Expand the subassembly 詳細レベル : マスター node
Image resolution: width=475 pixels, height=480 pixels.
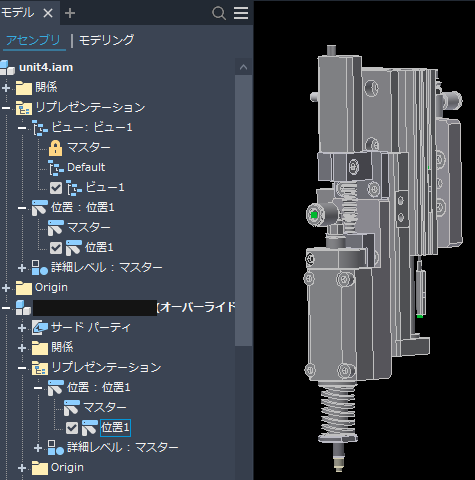pyautogui.click(x=38, y=448)
